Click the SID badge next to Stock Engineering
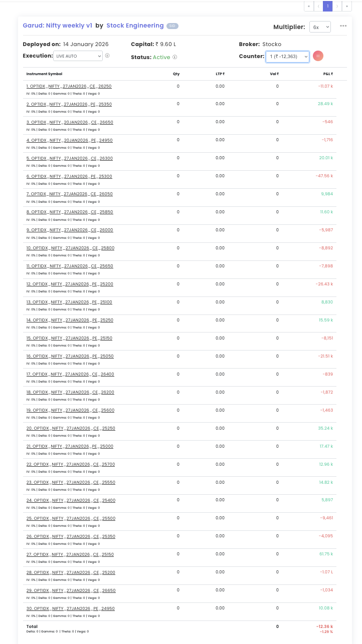The height and width of the screenshot is (644, 362). [x=172, y=26]
